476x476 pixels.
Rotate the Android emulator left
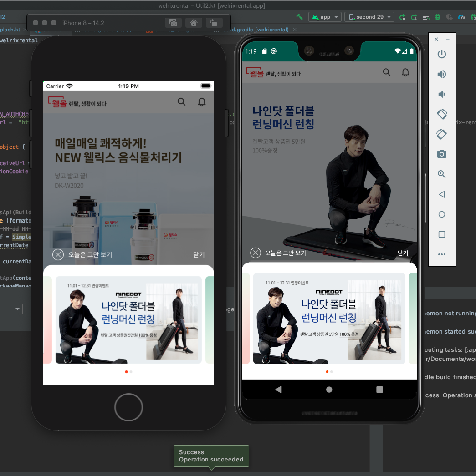pos(441,114)
